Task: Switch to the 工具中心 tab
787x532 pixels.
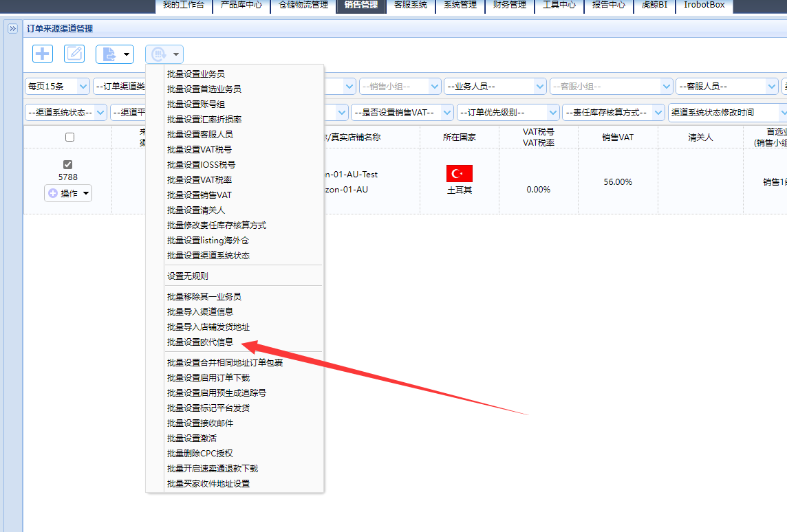Action: pyautogui.click(x=559, y=5)
